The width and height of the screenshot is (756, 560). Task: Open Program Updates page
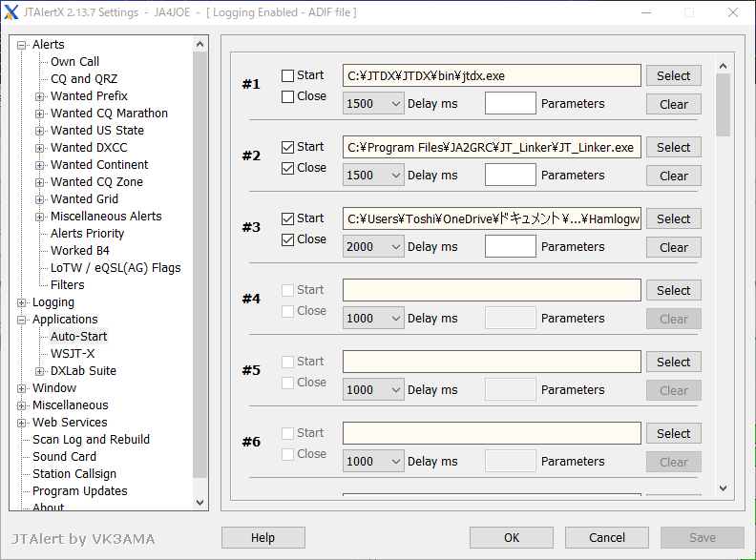(x=80, y=491)
